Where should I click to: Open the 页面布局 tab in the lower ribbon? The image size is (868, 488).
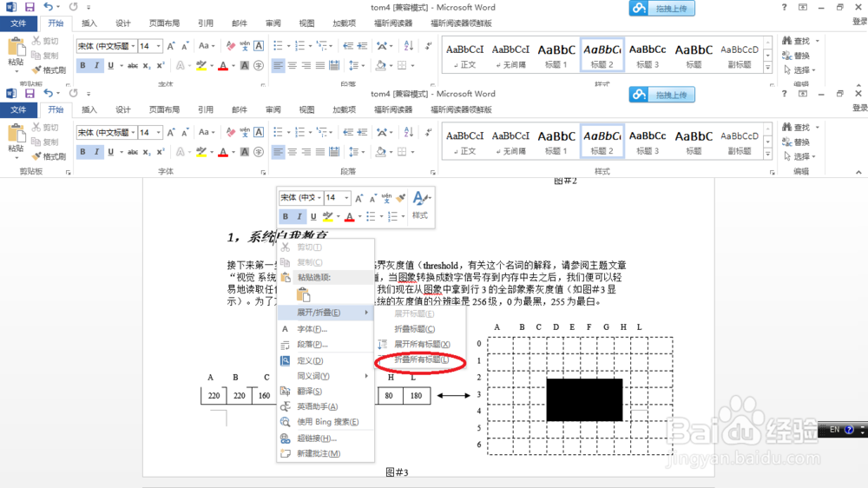coord(164,109)
